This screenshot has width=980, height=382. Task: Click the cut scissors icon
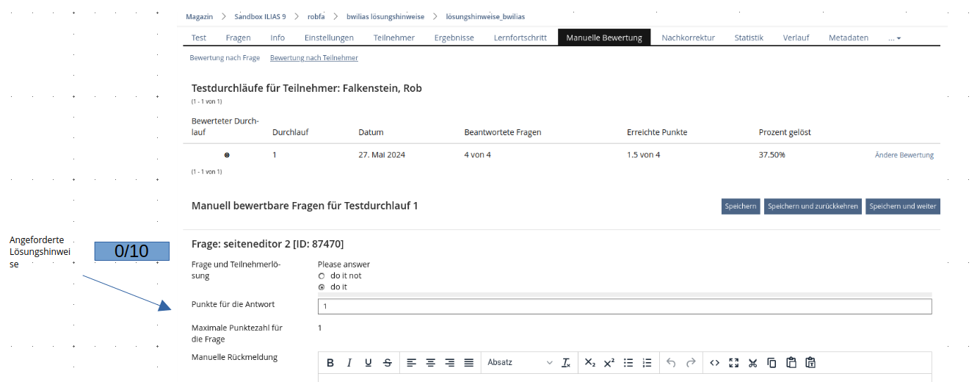pyautogui.click(x=752, y=363)
